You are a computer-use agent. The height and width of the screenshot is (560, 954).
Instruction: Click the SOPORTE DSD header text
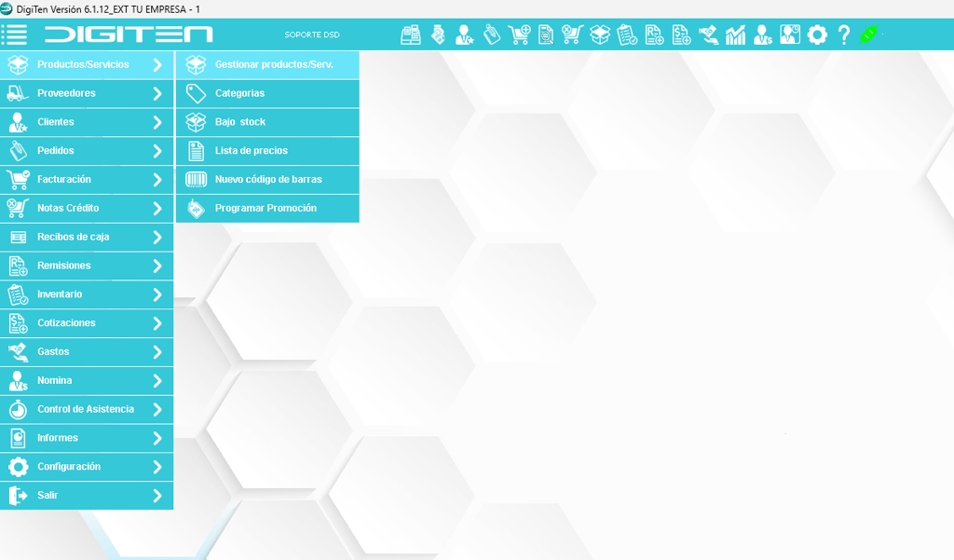coord(311,34)
